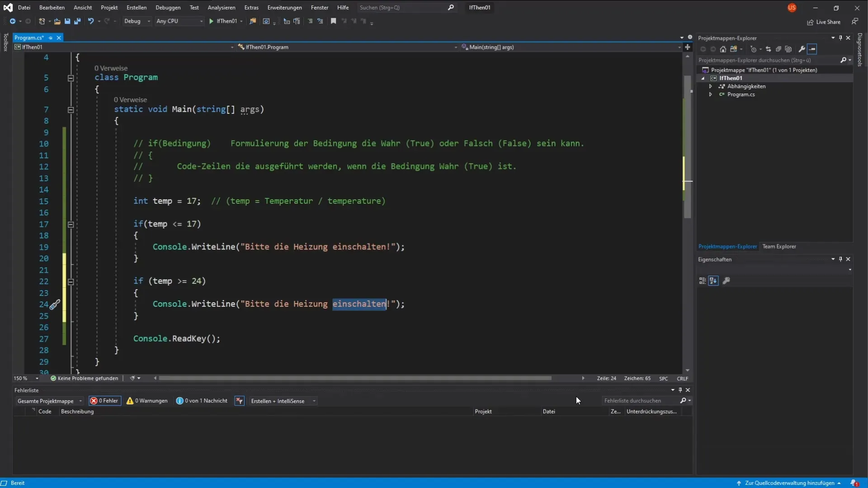Toggle alphabetical sort icon in Eigenschaften
This screenshot has width=868, height=488.
tap(713, 281)
